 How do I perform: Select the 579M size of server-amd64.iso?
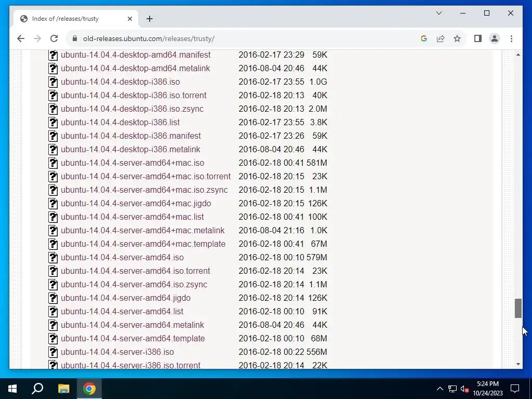(x=317, y=258)
